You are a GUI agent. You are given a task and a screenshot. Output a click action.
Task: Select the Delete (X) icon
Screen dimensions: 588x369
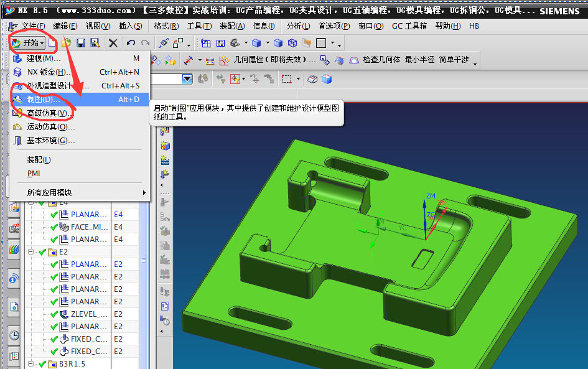(x=113, y=42)
